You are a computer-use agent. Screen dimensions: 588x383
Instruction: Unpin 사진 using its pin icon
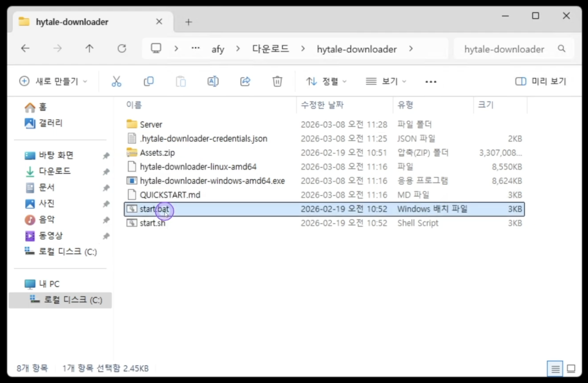[106, 204]
